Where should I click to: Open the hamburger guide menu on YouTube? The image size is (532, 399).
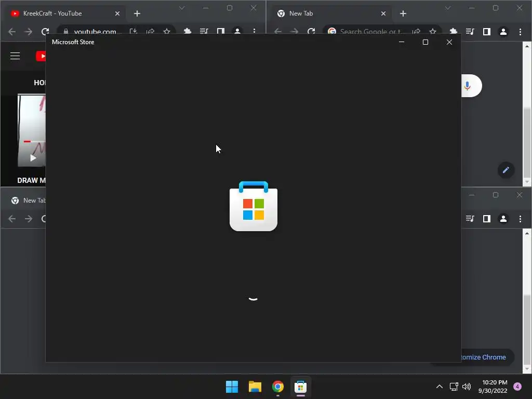coord(15,56)
